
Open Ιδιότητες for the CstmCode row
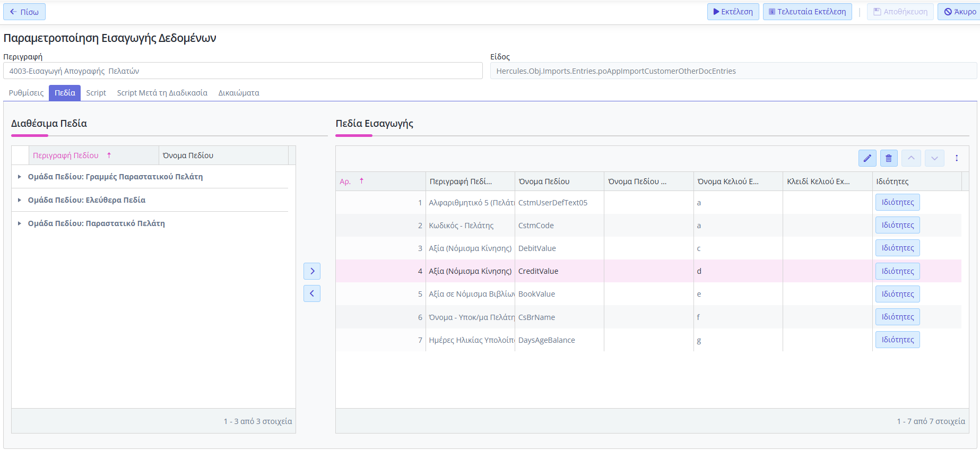pos(897,225)
